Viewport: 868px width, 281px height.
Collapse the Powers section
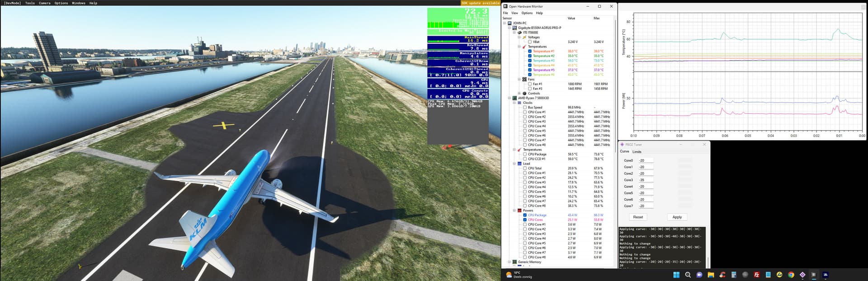514,211
